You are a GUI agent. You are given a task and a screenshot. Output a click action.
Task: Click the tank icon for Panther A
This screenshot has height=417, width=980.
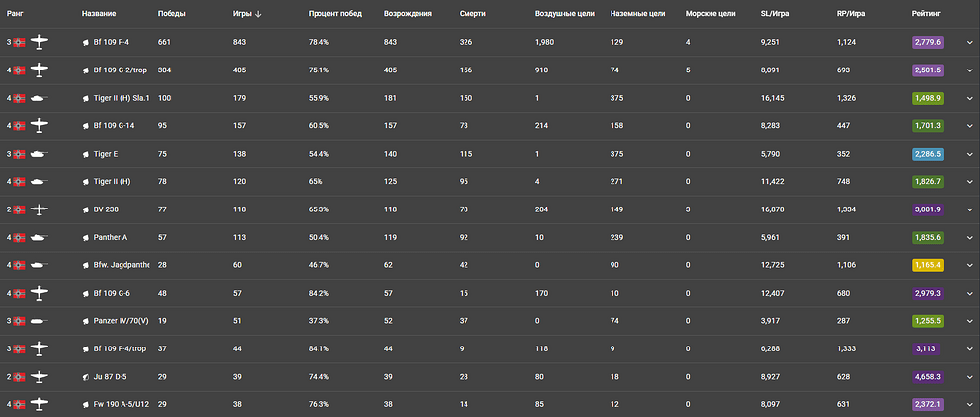pyautogui.click(x=39, y=237)
